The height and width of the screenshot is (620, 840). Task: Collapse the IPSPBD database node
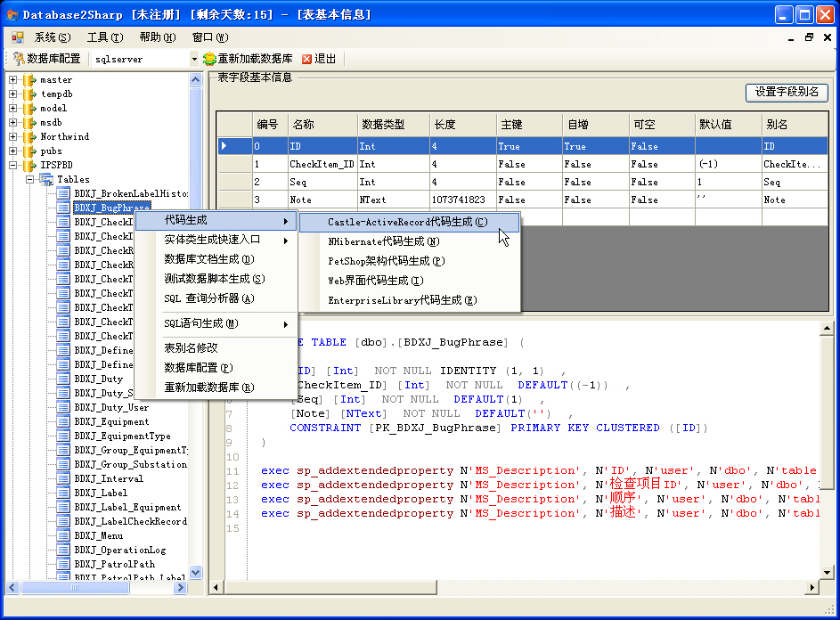[13, 166]
